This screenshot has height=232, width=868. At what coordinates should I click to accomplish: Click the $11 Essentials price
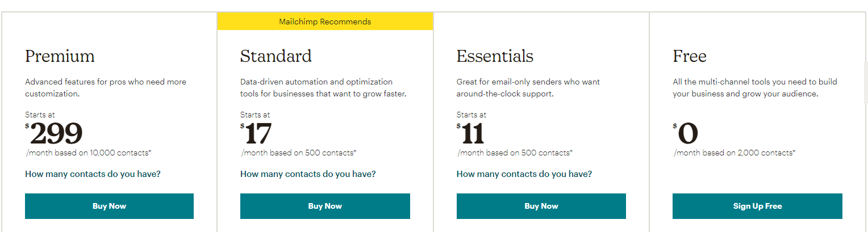coord(470,134)
